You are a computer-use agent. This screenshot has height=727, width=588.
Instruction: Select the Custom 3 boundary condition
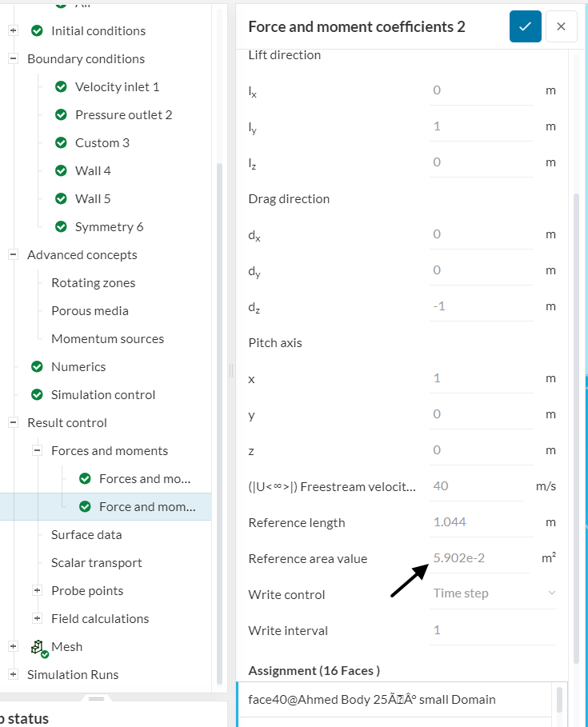click(x=102, y=143)
